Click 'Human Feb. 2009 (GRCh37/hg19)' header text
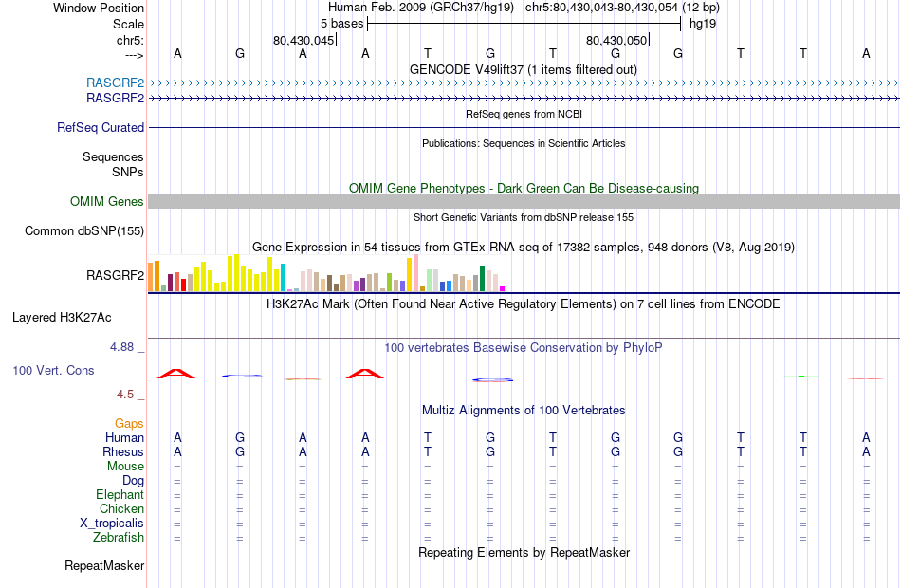Image resolution: width=901 pixels, height=588 pixels. click(x=420, y=8)
